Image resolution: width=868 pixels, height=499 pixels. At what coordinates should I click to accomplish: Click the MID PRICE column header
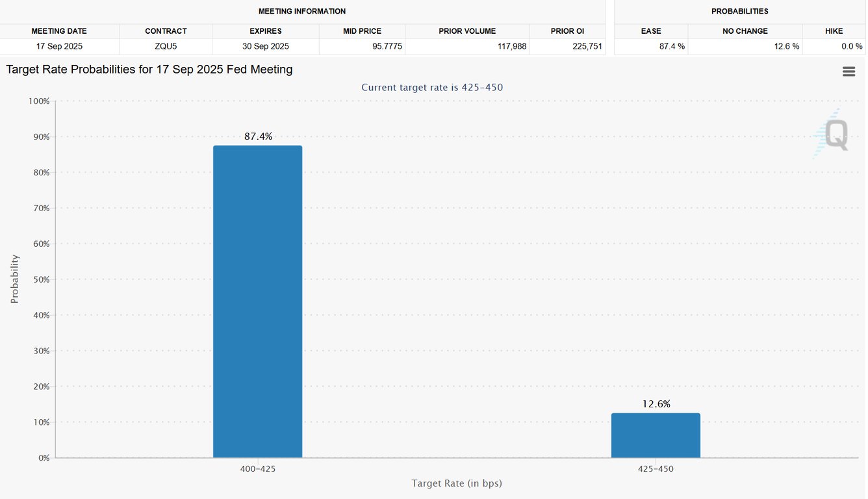pyautogui.click(x=362, y=31)
